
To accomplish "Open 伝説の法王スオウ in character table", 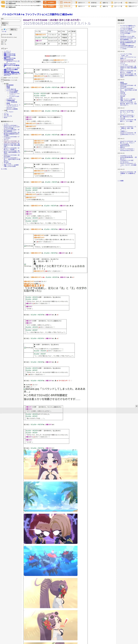I will pos(41,34).
